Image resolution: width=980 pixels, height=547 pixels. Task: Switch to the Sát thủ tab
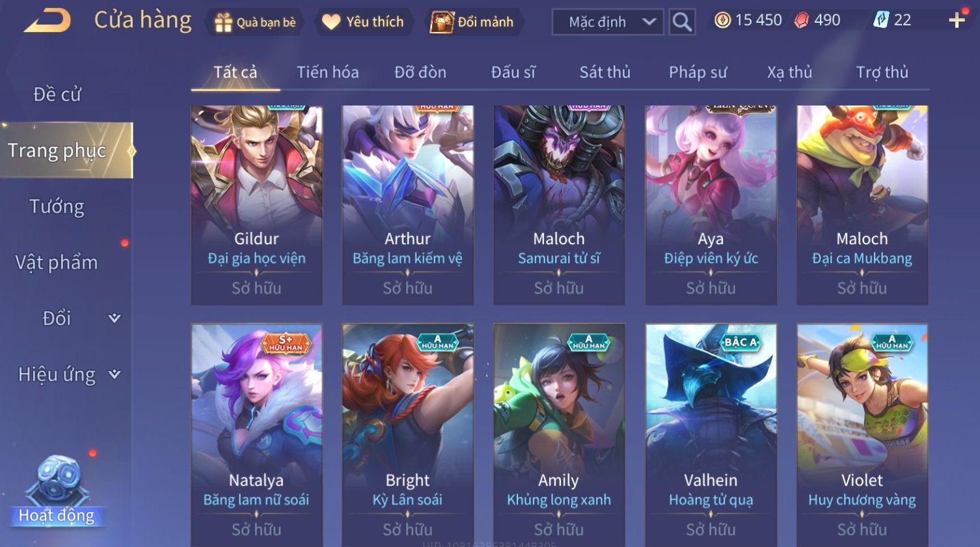(x=605, y=72)
